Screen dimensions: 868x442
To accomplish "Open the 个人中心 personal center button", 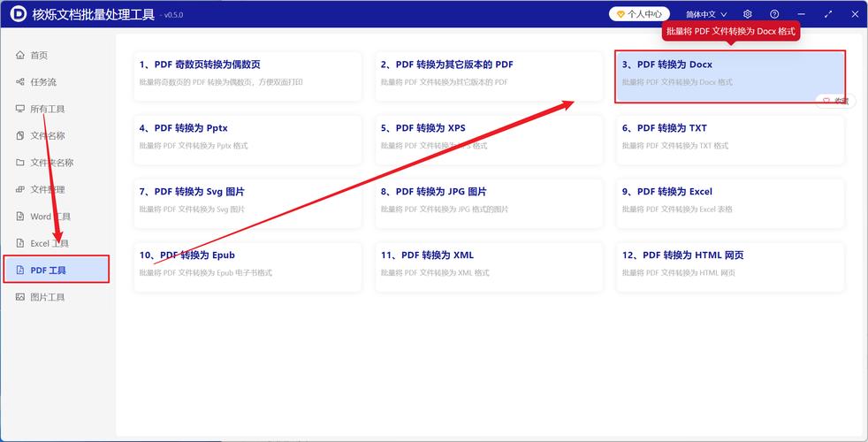I will (639, 14).
